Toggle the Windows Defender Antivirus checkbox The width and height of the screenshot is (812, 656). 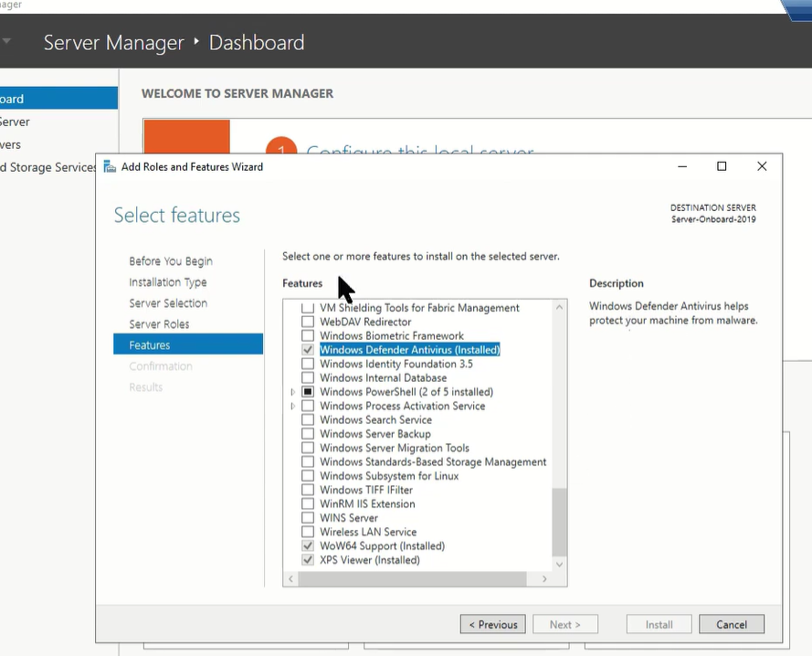coord(308,350)
